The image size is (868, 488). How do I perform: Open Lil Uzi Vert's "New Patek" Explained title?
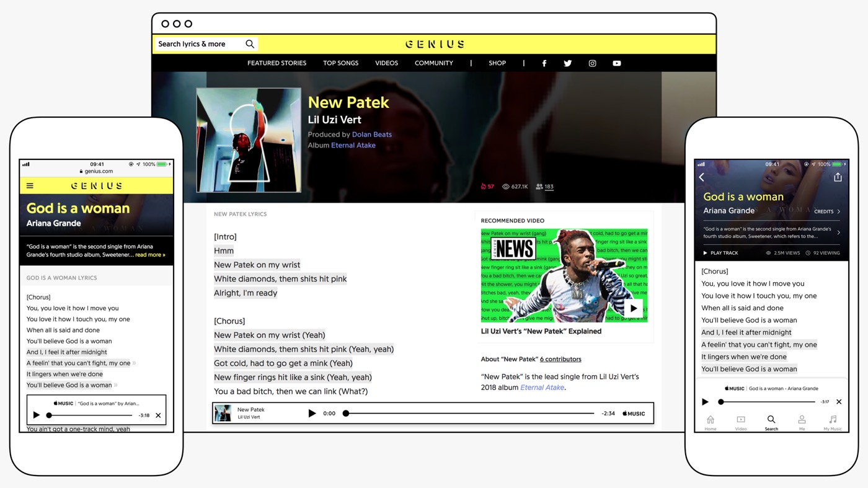[541, 331]
